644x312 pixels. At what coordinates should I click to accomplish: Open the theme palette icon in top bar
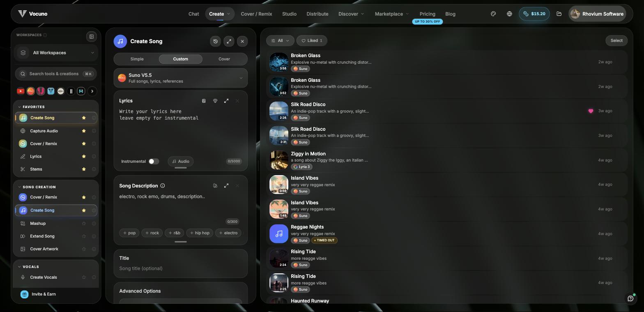click(x=493, y=14)
